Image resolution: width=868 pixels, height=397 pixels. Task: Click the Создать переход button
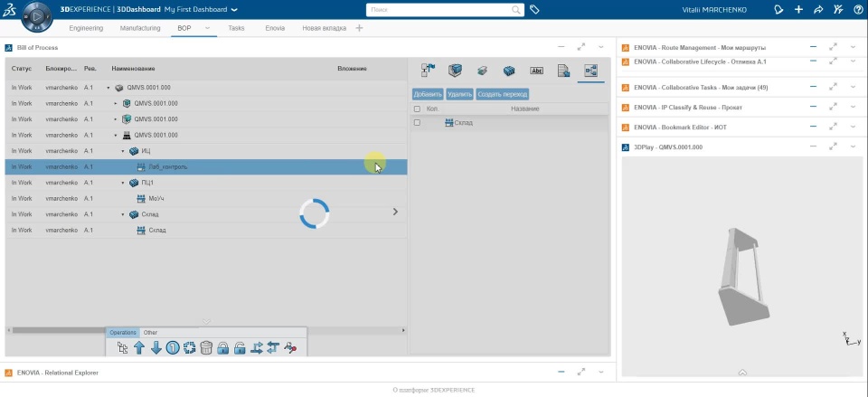click(x=502, y=95)
